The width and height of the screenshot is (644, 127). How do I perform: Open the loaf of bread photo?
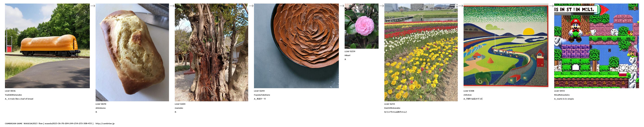tap(132, 52)
